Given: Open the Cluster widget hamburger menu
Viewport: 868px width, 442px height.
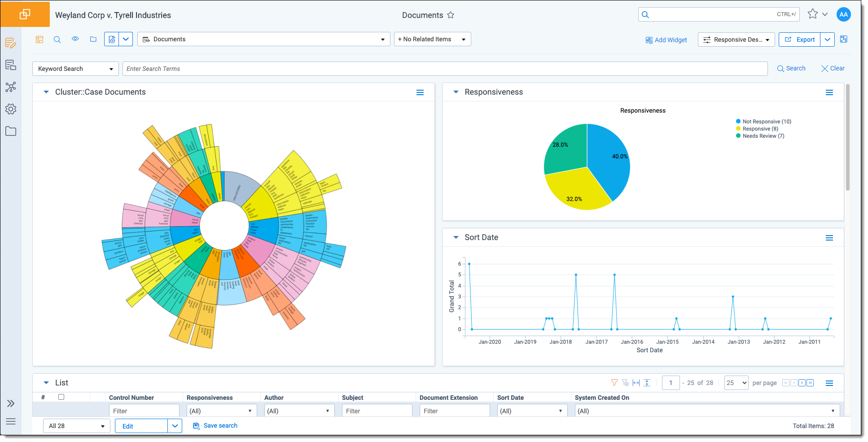Looking at the screenshot, I should point(420,92).
